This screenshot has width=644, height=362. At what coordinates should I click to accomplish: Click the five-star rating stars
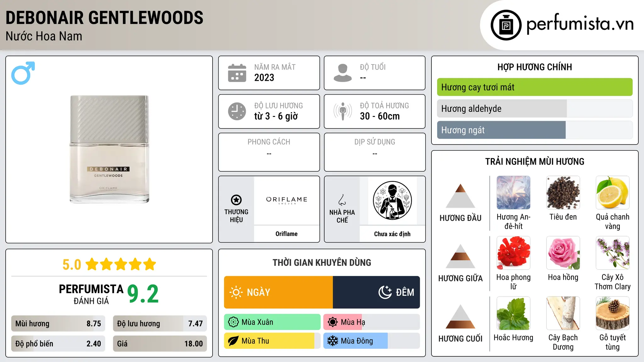pyautogui.click(x=121, y=264)
